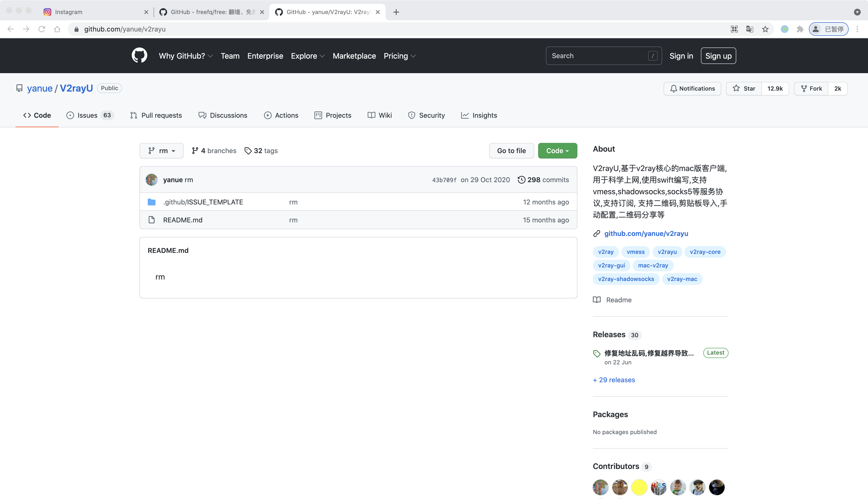Click the README.md file icon
This screenshot has height=499, width=868.
click(x=151, y=220)
